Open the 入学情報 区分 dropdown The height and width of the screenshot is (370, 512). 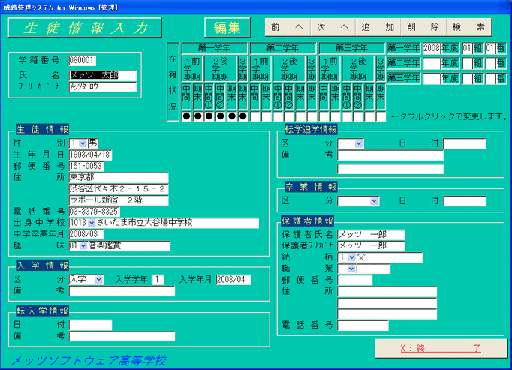pos(99,280)
